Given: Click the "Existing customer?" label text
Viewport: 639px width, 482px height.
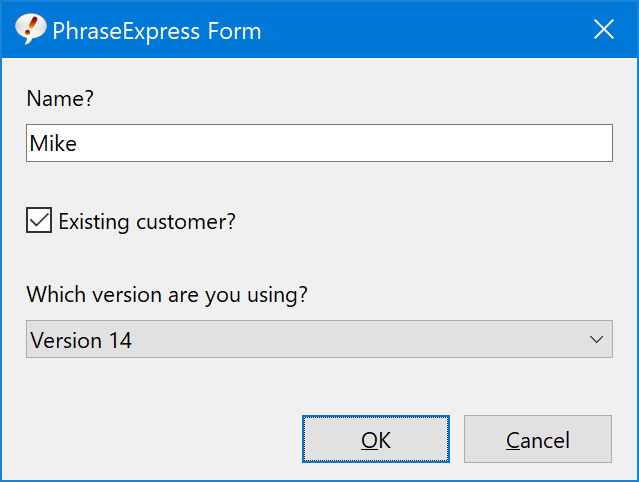Looking at the screenshot, I should tap(147, 222).
